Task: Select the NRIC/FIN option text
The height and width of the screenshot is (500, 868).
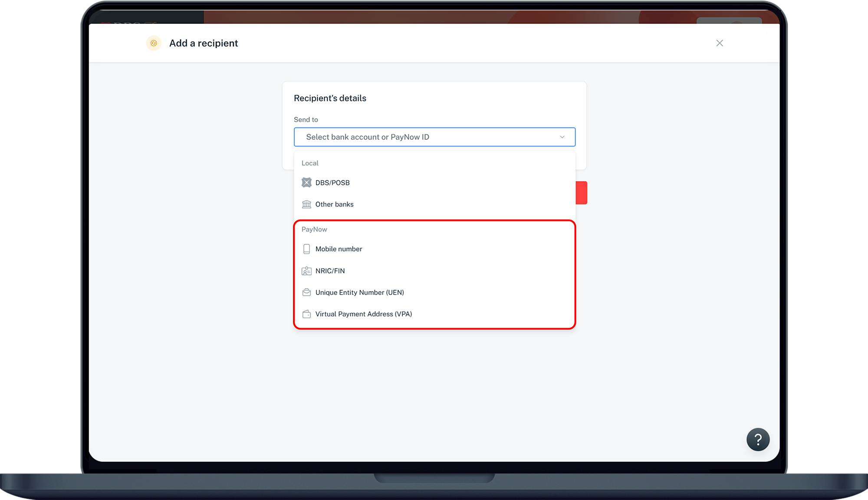Action: [330, 271]
